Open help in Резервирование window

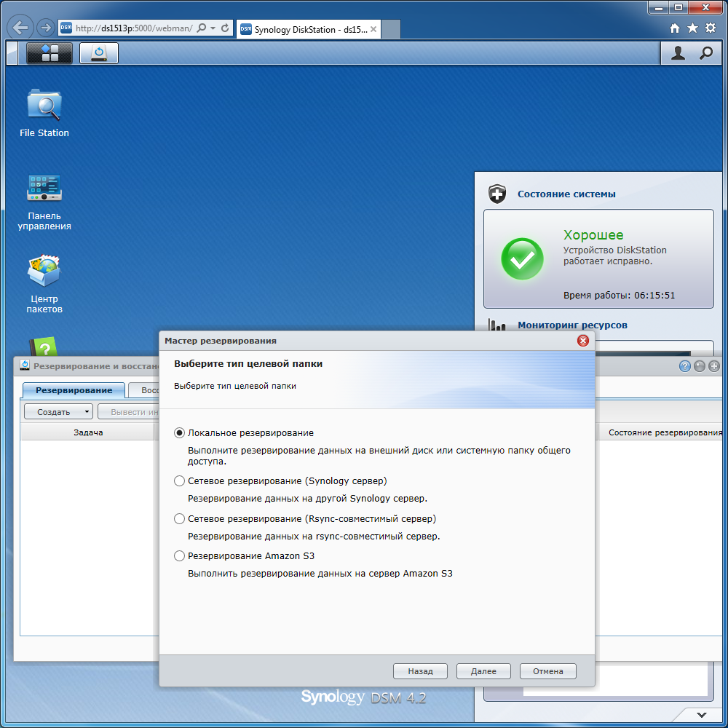(685, 366)
